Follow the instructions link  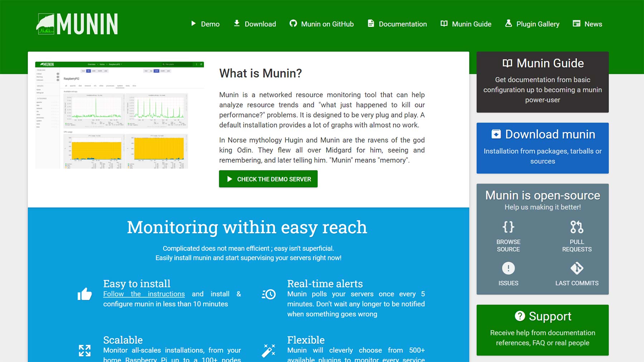[x=144, y=294]
